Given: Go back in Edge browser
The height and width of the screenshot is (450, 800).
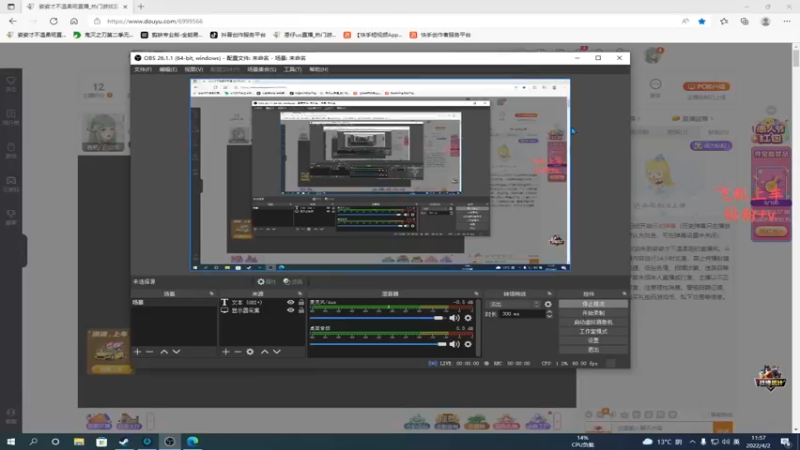Looking at the screenshot, I should (13, 21).
